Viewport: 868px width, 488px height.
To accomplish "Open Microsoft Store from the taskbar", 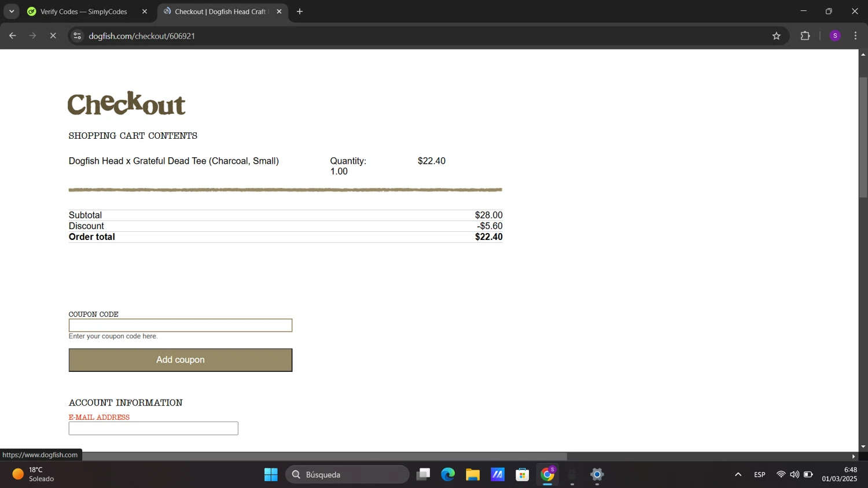I will (523, 475).
